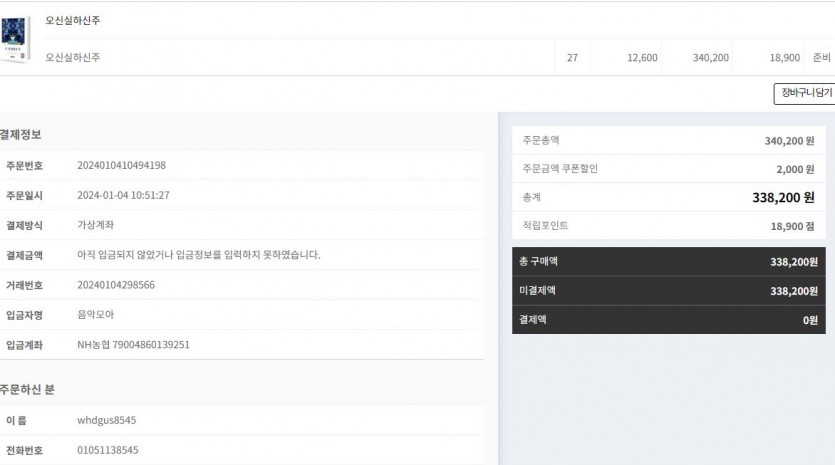Select phone number 01051138545
This screenshot has width=835, height=465.
click(108, 450)
